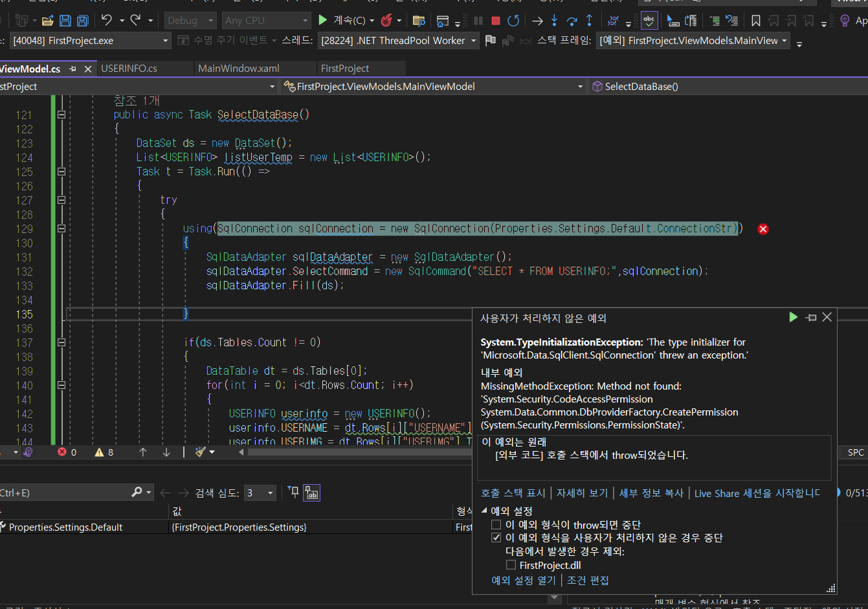Go to previous issue with up arrow
868x609 pixels.
point(143,452)
